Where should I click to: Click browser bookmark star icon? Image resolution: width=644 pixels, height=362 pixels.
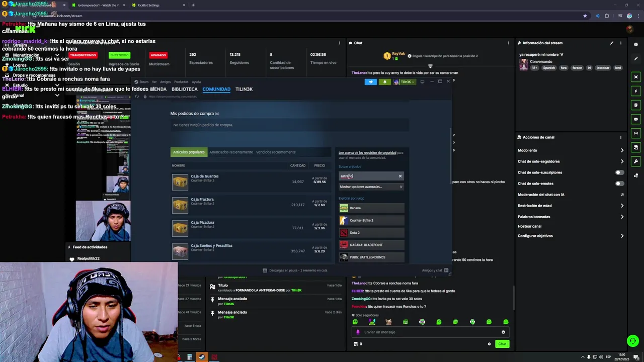(585, 16)
